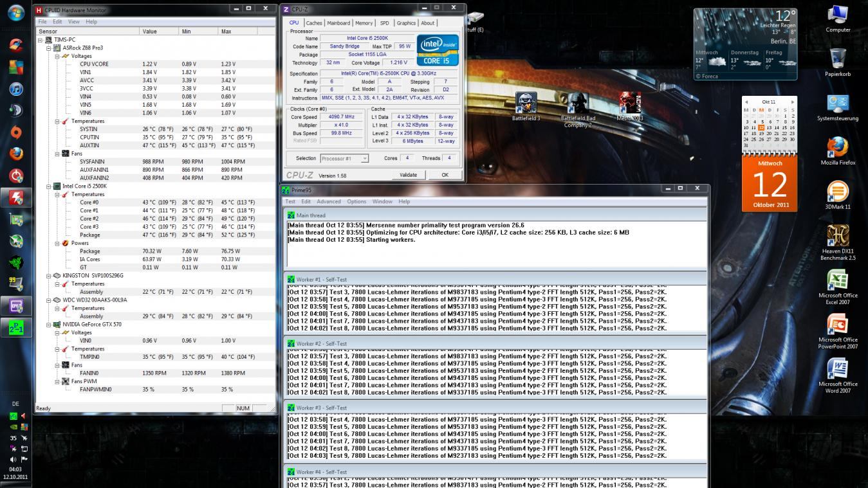
Task: Switch to CPU-Z Mainboard tab
Action: click(338, 23)
